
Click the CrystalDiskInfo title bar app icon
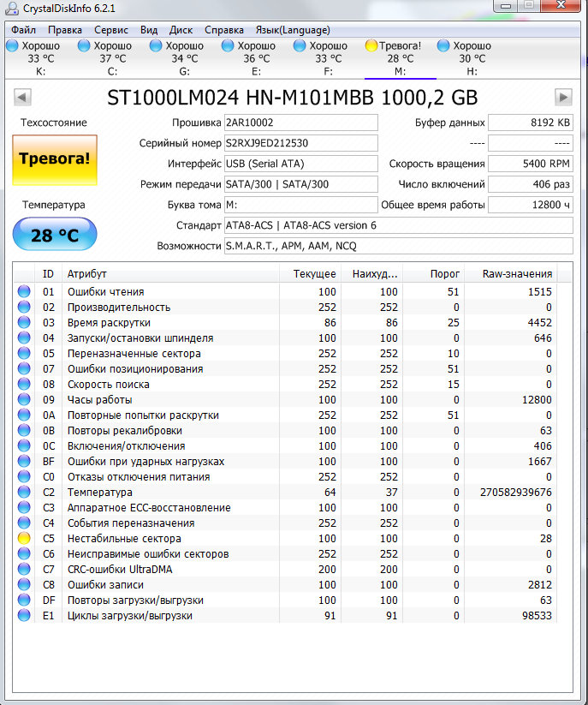(x=12, y=8)
